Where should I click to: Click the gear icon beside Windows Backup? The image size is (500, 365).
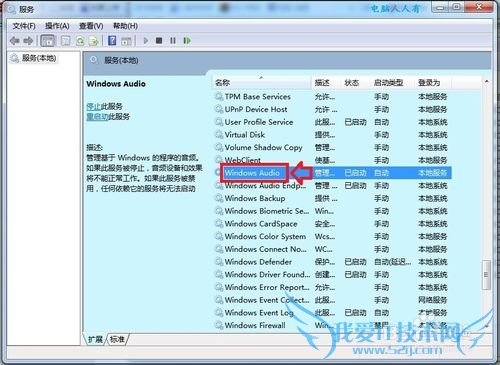pos(219,198)
